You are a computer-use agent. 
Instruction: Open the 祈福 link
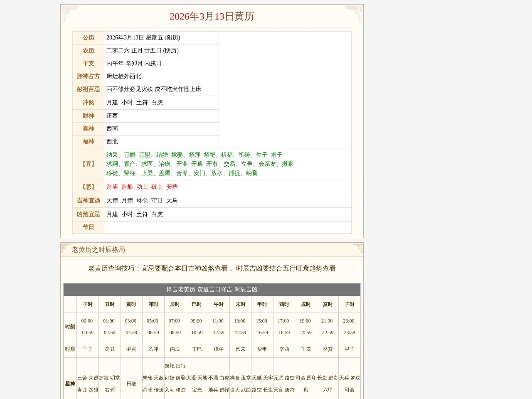click(x=227, y=155)
